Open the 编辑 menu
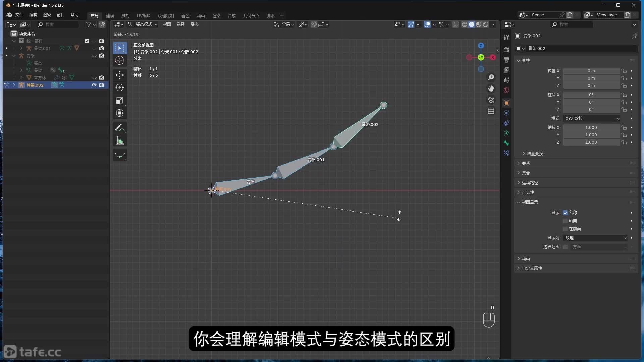The image size is (644, 362). point(33,15)
